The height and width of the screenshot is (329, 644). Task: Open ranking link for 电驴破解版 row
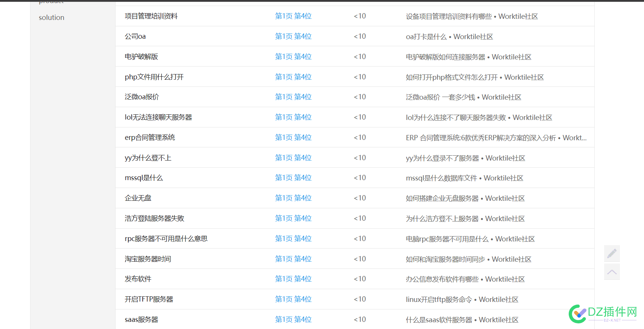pos(293,57)
